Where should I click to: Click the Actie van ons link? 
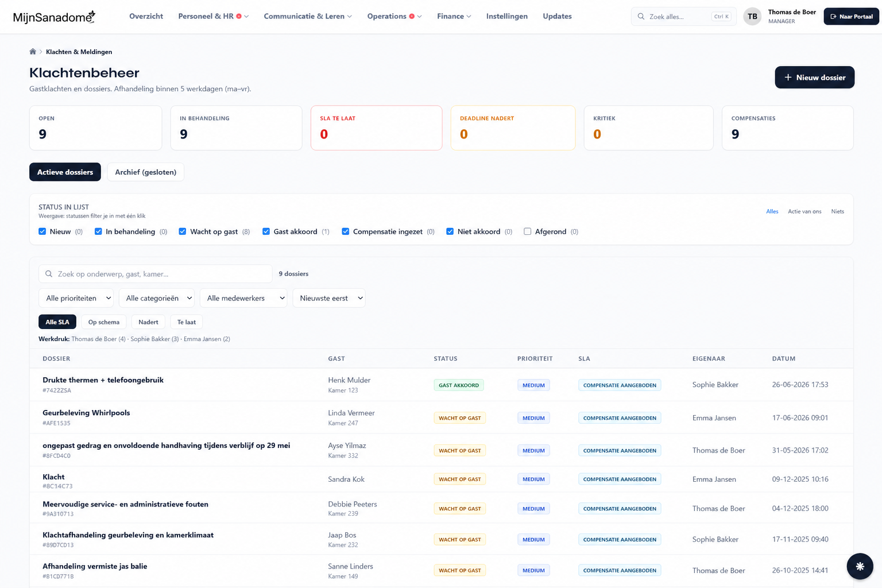click(804, 211)
